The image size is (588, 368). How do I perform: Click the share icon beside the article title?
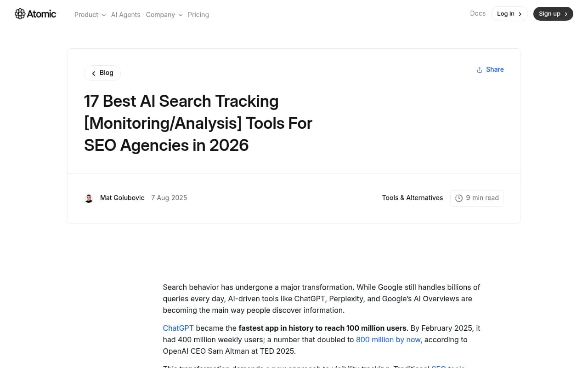point(479,69)
